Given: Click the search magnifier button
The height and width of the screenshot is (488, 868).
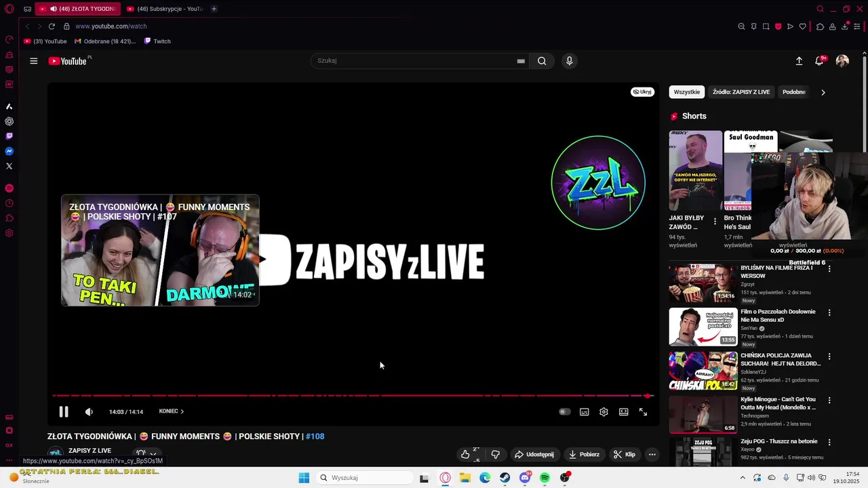Looking at the screenshot, I should tap(542, 61).
